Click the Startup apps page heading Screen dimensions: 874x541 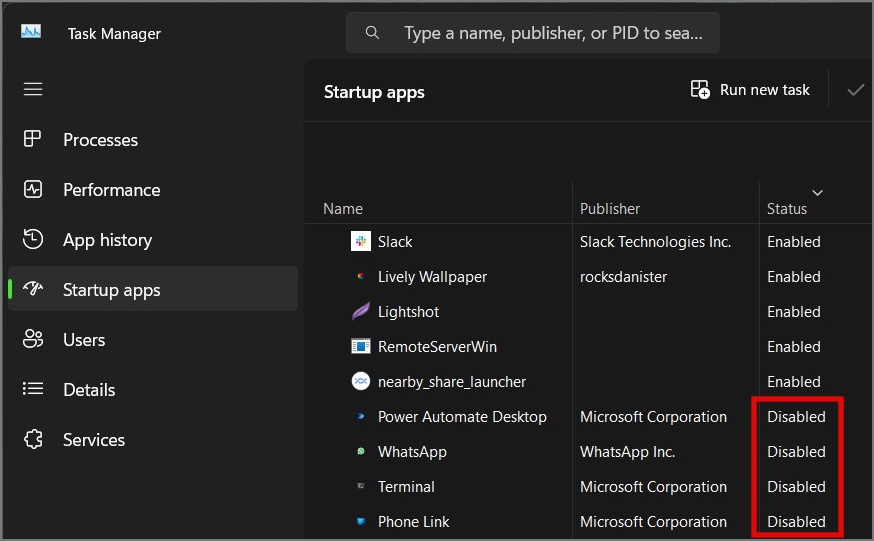374,92
